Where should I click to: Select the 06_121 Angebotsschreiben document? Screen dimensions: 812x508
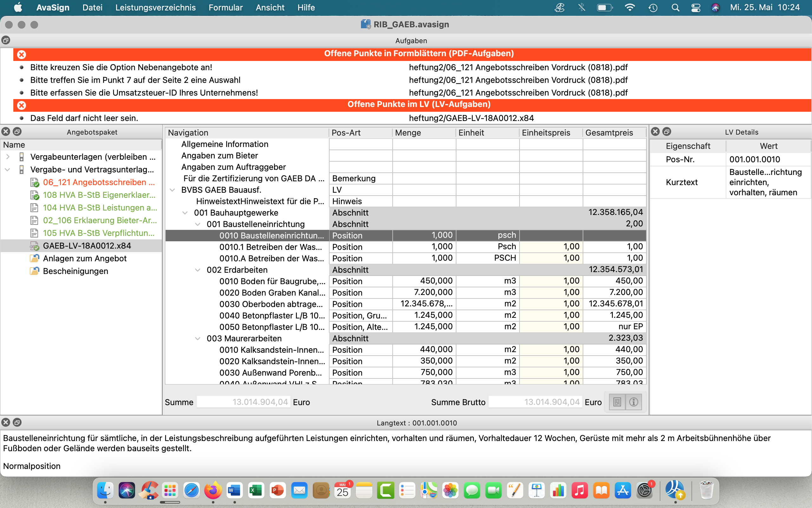[x=99, y=182]
